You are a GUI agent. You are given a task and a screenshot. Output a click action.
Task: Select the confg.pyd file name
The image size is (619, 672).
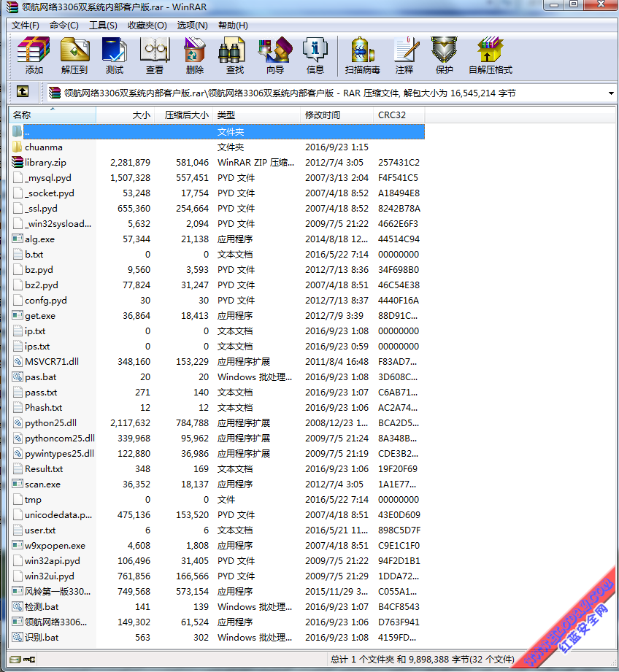click(46, 301)
